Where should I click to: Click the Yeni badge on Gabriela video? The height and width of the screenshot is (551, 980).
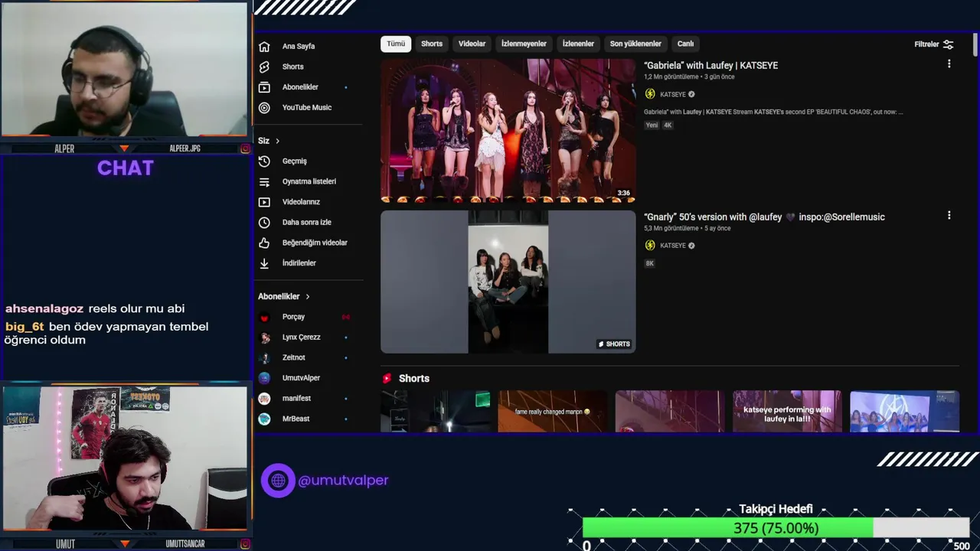pos(652,126)
